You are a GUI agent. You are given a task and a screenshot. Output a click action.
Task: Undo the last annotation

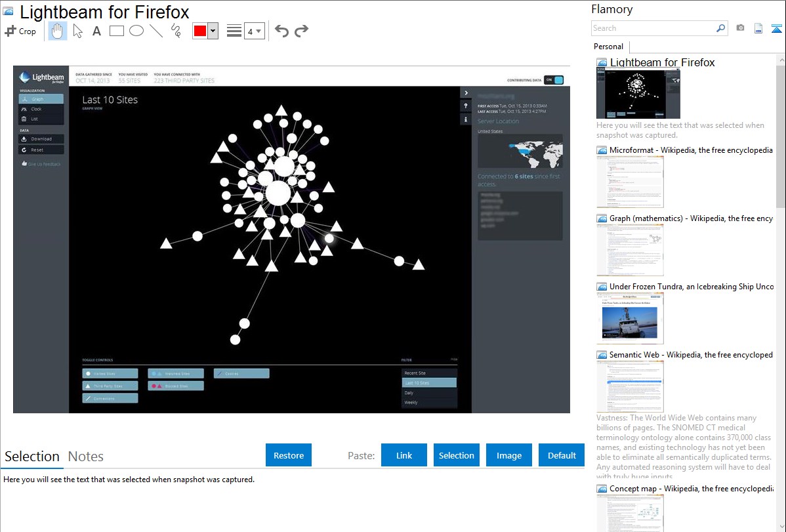[x=281, y=31]
